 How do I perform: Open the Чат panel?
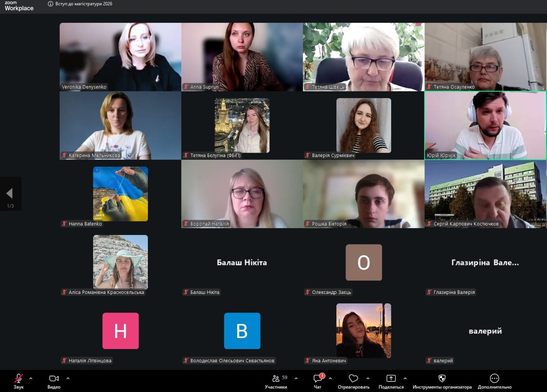click(318, 381)
